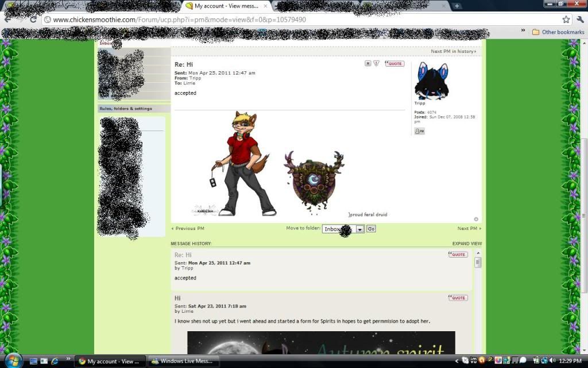
Task: Send Tripp a PM using the PM button
Action: tap(420, 131)
